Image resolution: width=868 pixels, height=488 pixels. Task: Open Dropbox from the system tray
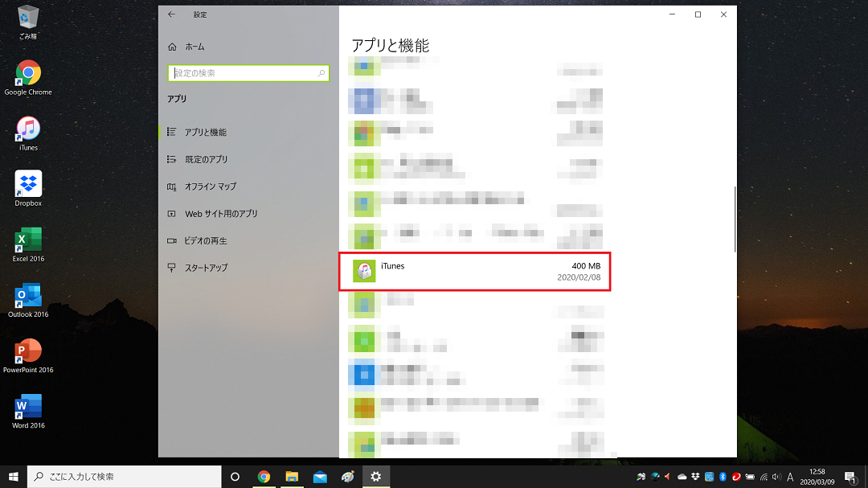(x=694, y=477)
